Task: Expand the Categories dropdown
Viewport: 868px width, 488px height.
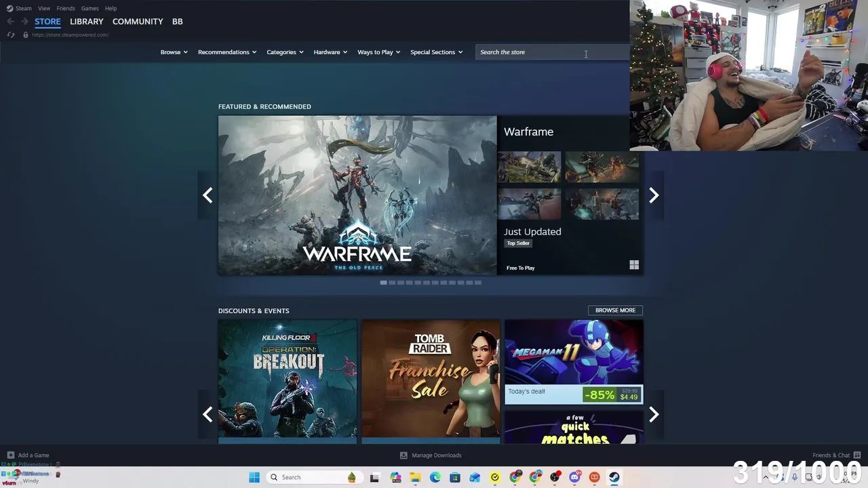Action: (285, 52)
